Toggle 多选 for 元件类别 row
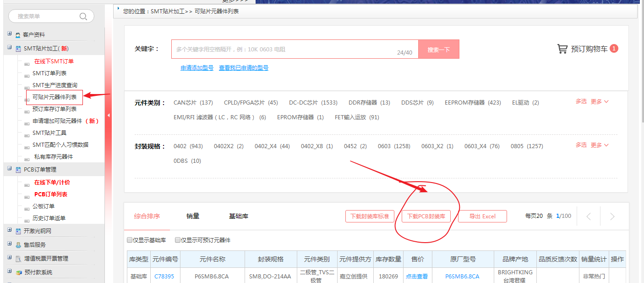This screenshot has width=644, height=283. (x=581, y=101)
